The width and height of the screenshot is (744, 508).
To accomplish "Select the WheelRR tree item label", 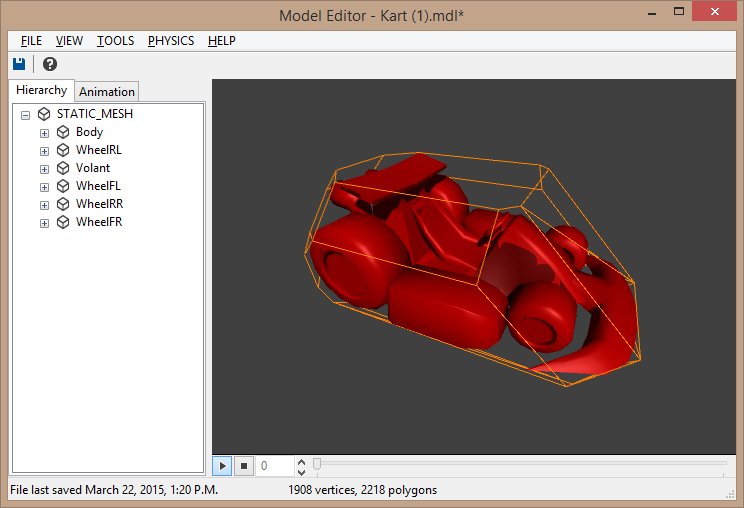I will point(100,204).
